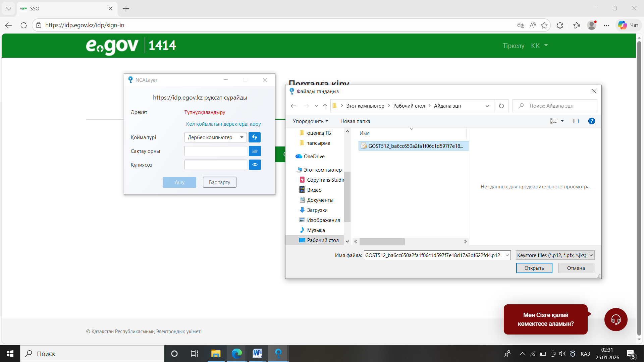Open the headset support chat icon

click(x=616, y=319)
